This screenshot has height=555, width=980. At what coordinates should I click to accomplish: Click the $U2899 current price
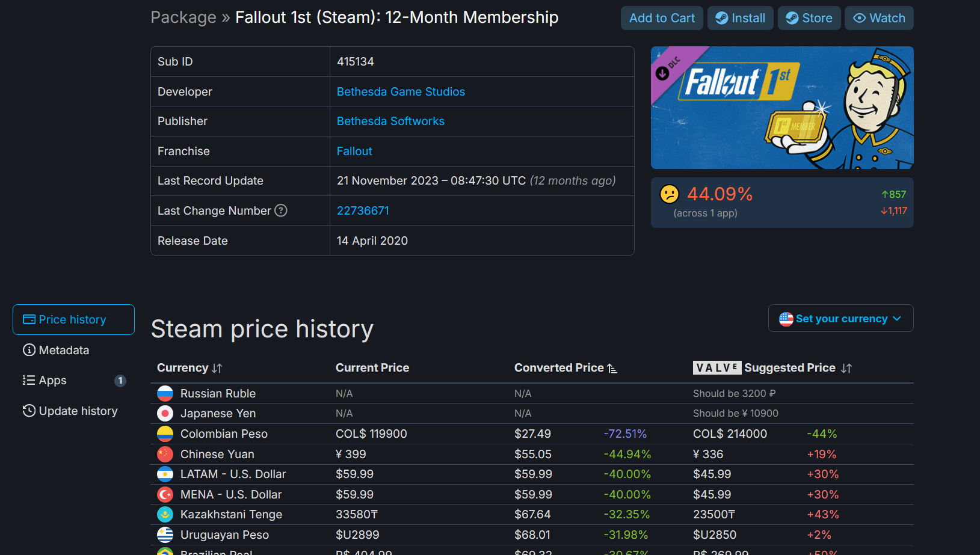pos(357,535)
